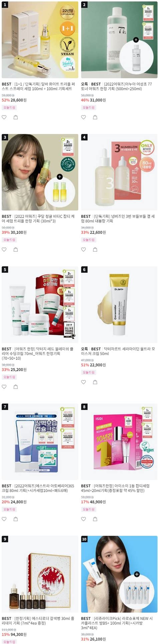158x644 pixels.
Task: Heart the D'Alba white truffle serum set
Action: tap(4, 117)
